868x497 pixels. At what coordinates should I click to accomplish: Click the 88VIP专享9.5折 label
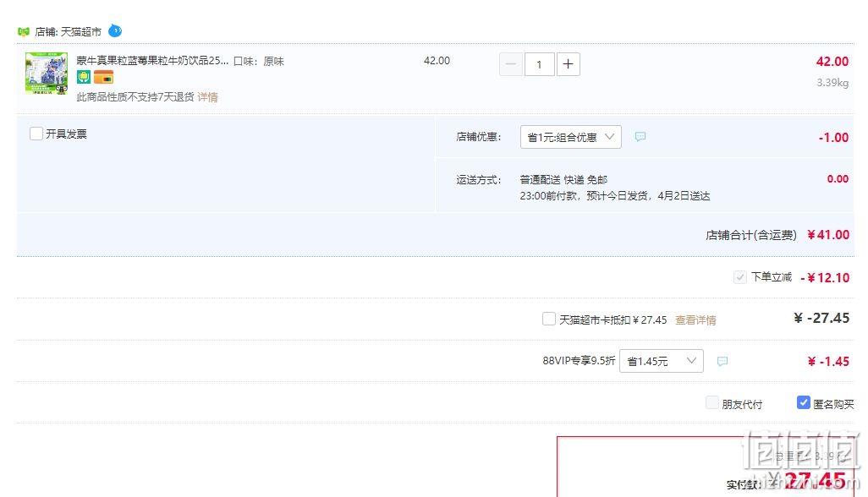point(579,361)
